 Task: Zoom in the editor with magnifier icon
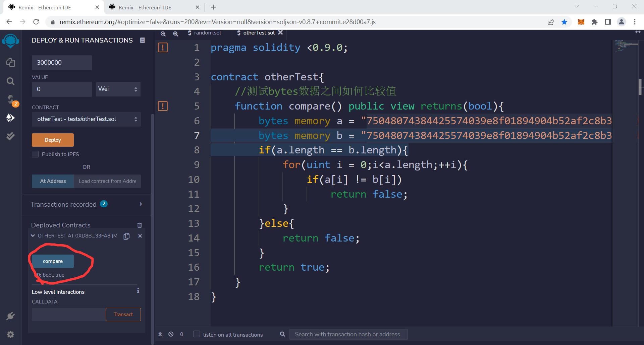point(176,34)
